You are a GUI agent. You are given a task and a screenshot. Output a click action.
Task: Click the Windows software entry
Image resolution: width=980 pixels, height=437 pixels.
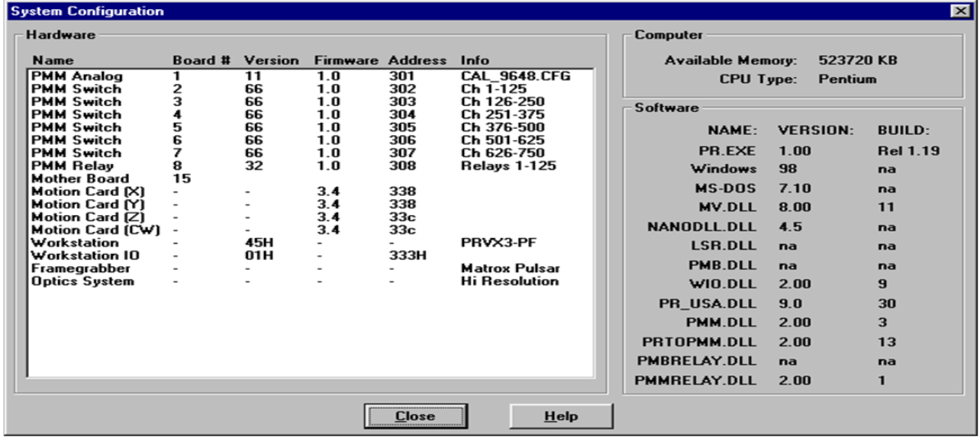click(724, 169)
